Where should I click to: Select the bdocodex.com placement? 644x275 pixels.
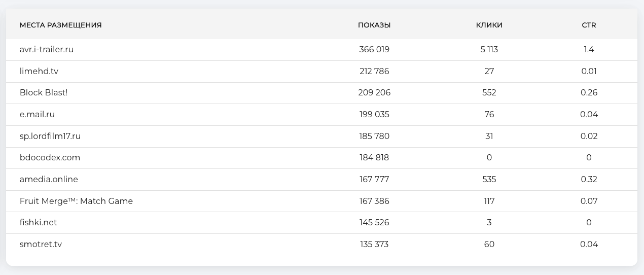coord(50,158)
